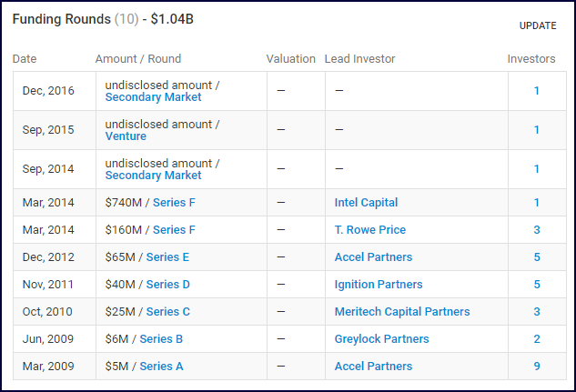Open Accel Partners link in Series A row
Viewport: 576px width, 392px height.
point(373,366)
